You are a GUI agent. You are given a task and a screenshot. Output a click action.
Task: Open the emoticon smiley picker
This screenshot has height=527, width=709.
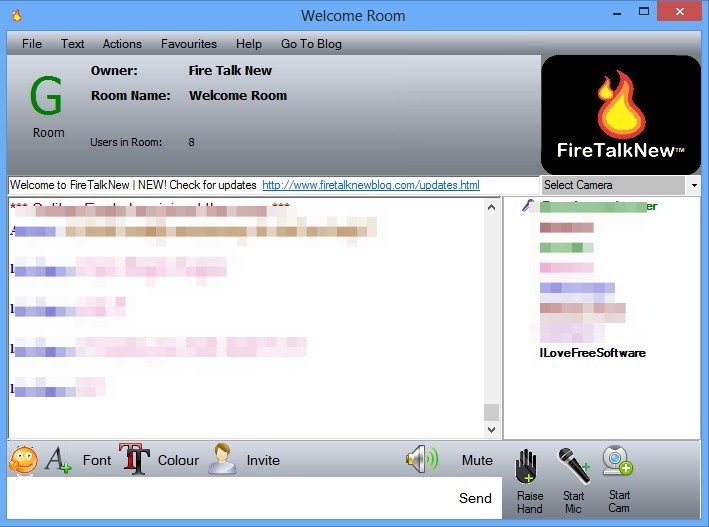[23, 460]
